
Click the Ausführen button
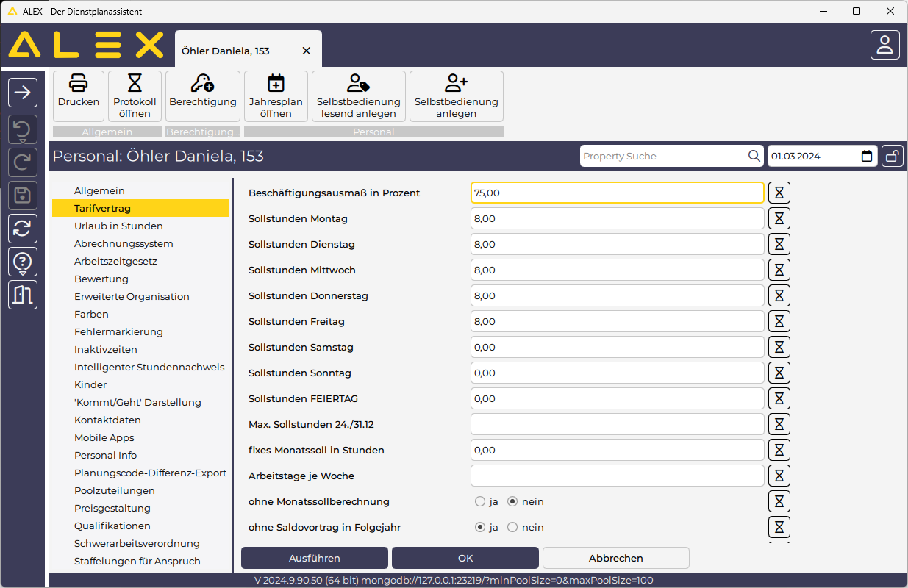coord(315,558)
